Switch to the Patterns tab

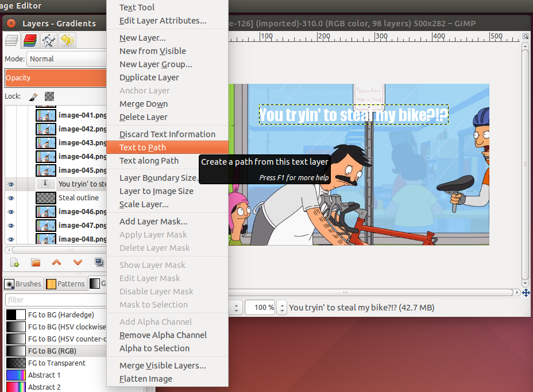[x=65, y=284]
